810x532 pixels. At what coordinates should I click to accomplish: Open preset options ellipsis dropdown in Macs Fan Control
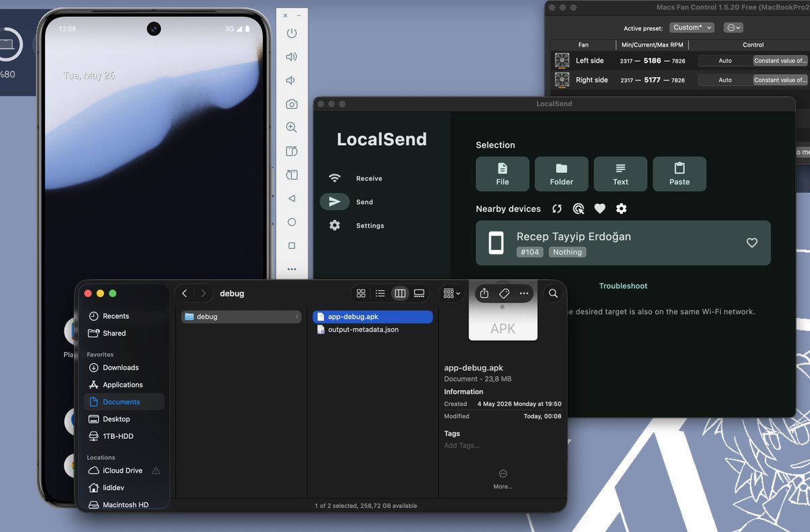point(734,28)
